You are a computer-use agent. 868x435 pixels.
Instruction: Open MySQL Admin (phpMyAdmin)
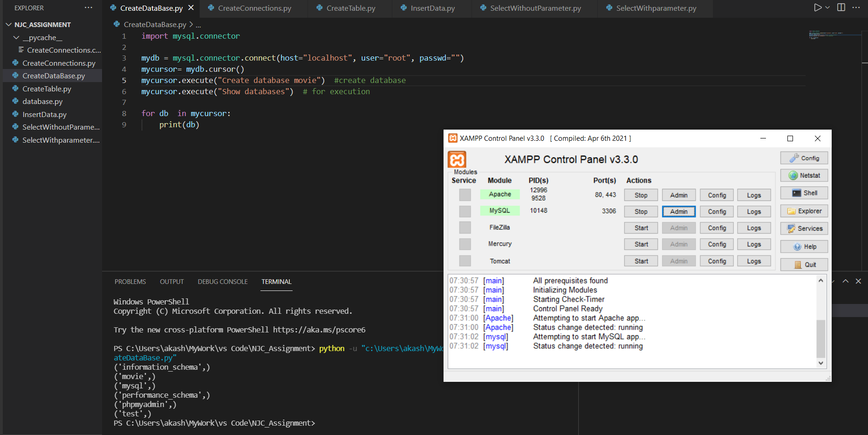679,211
